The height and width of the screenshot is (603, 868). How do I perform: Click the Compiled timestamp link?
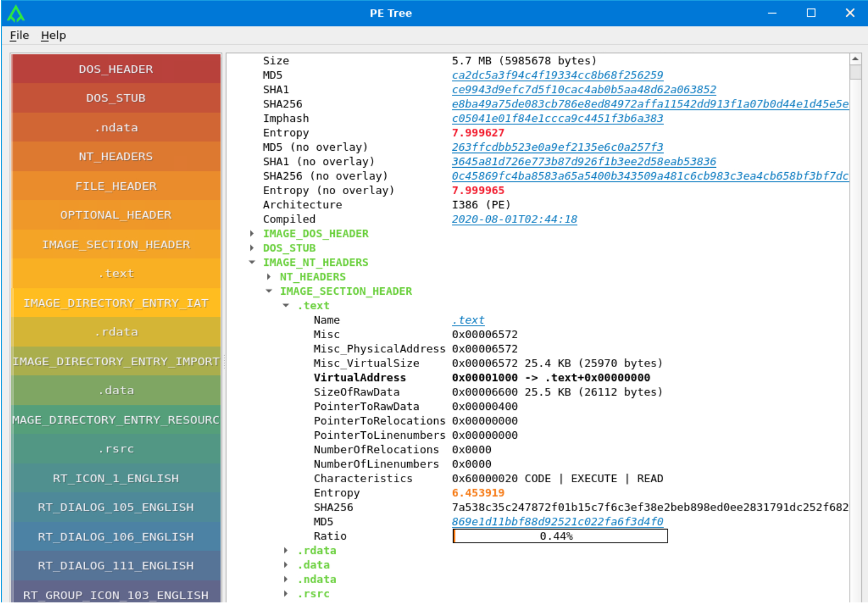(x=514, y=219)
